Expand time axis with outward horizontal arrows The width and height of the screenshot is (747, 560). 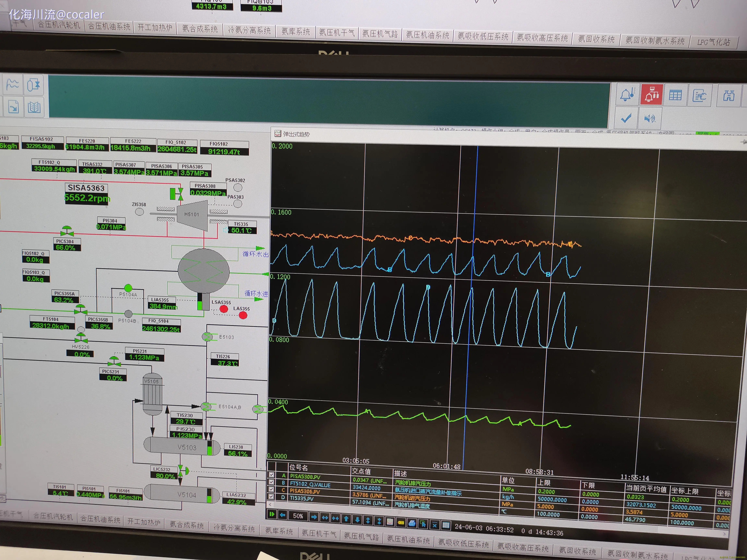coord(325,518)
